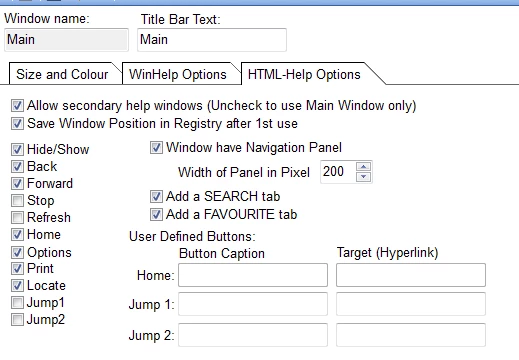Enable the Stop button checkbox

pos(17,201)
